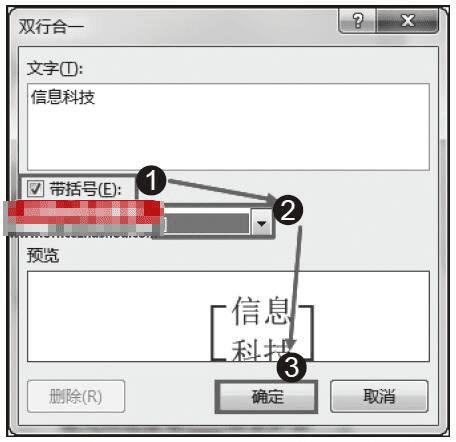Click the 预览 label

click(x=43, y=256)
